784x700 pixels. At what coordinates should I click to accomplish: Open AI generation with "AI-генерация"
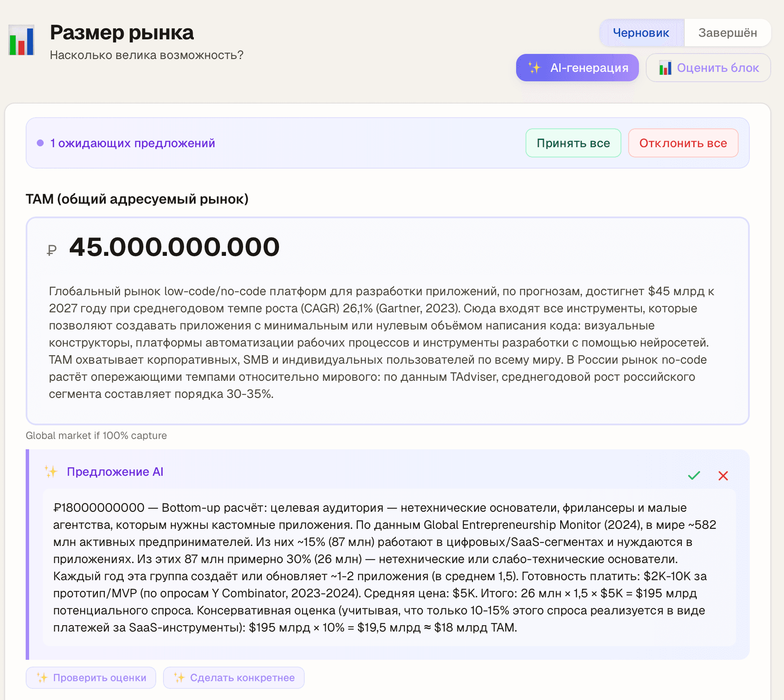pos(577,68)
